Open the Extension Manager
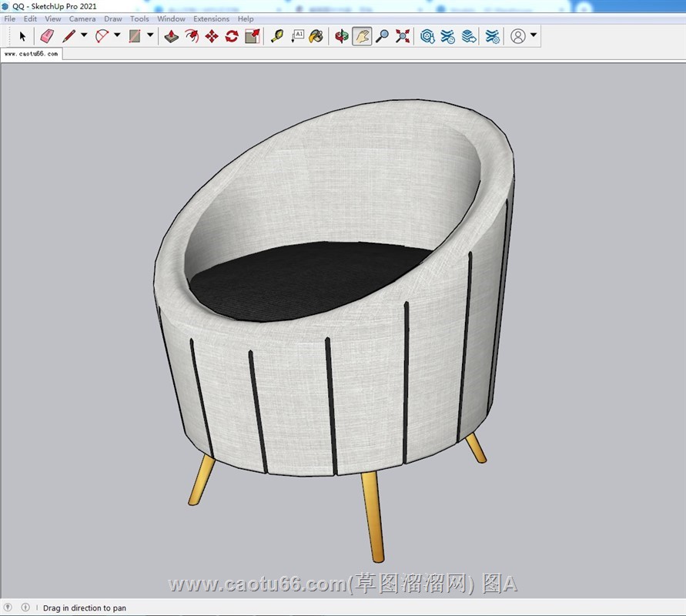Screen dimensions: 686x616 492,36
